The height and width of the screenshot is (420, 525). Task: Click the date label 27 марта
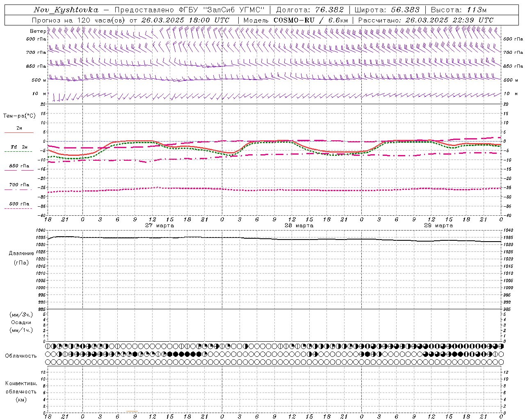(x=160, y=226)
